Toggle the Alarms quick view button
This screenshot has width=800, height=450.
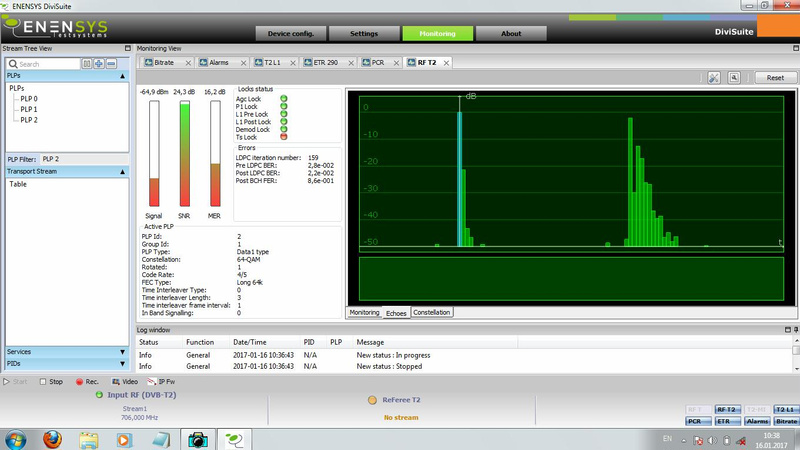pos(757,422)
